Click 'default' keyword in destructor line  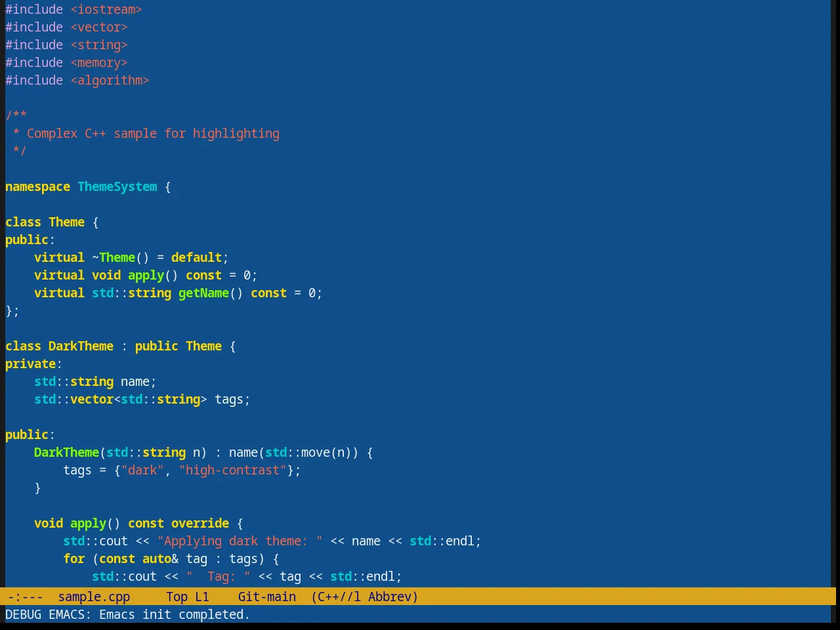[196, 257]
